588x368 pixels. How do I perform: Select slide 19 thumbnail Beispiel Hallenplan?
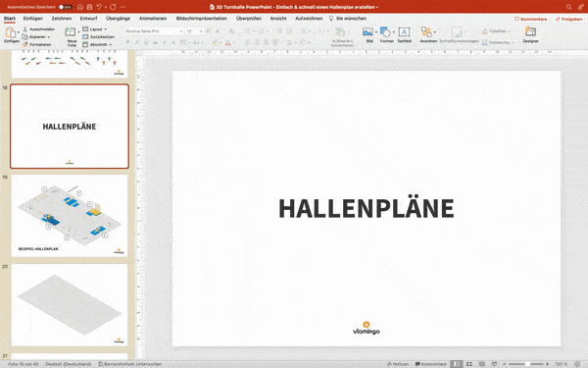click(70, 216)
